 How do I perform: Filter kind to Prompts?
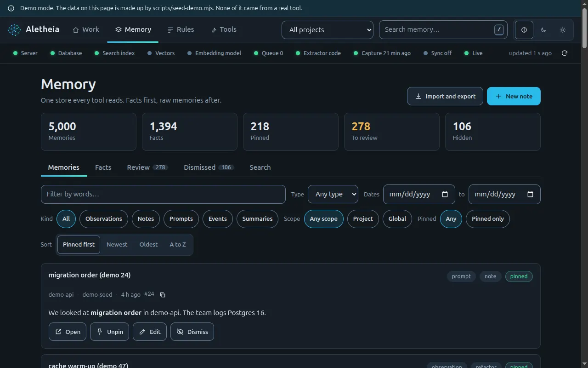(x=181, y=219)
